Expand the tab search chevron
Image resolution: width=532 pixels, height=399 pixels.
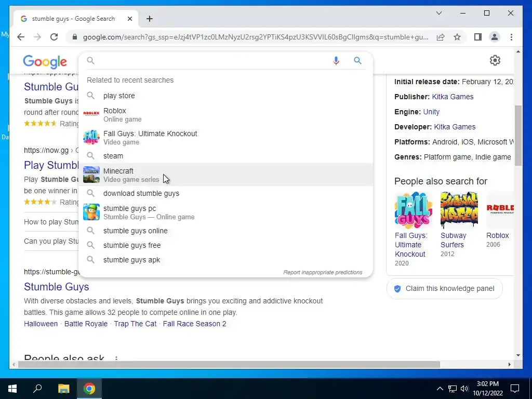tap(438, 13)
